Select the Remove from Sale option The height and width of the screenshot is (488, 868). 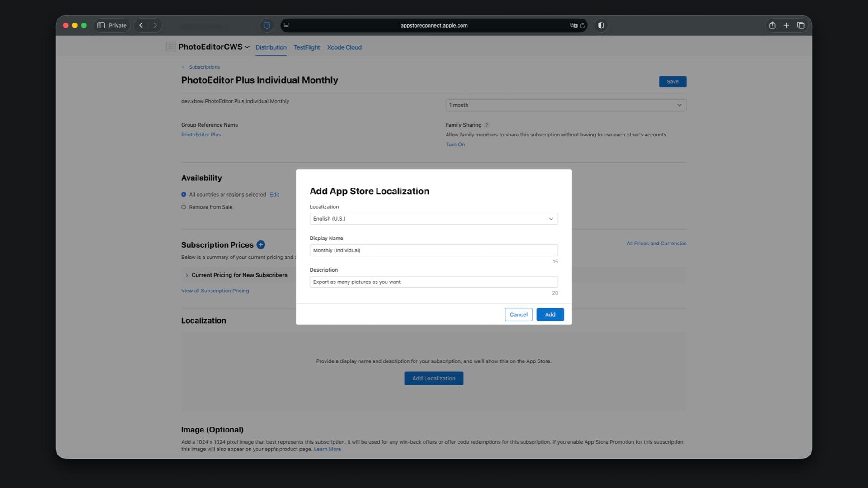[184, 207]
